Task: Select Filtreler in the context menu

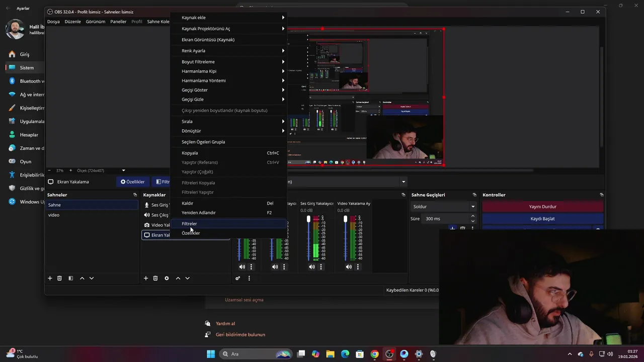Action: point(228,224)
